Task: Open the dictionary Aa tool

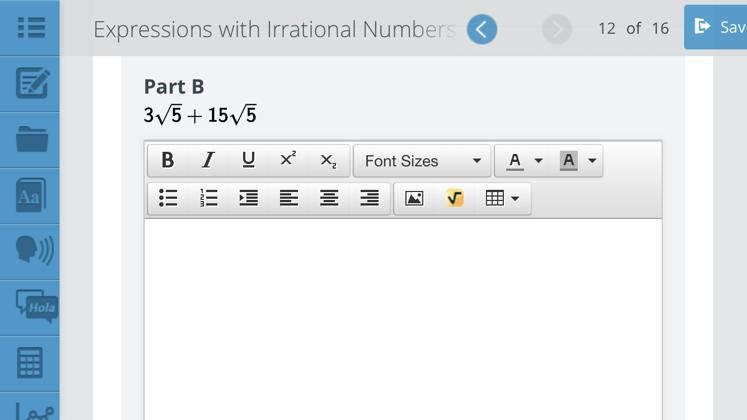Action: [30, 195]
